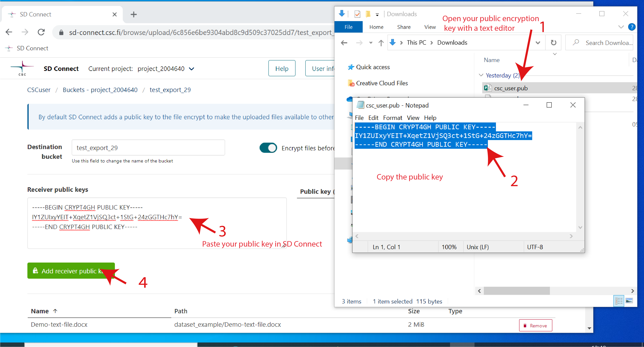Click the Name column header in Explorer
The width and height of the screenshot is (644, 347).
pyautogui.click(x=492, y=60)
